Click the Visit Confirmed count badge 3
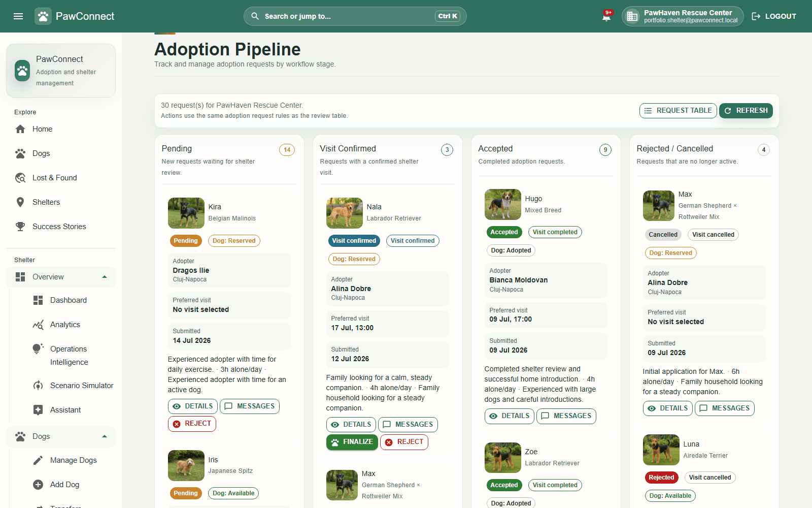The image size is (812, 508). pos(447,150)
